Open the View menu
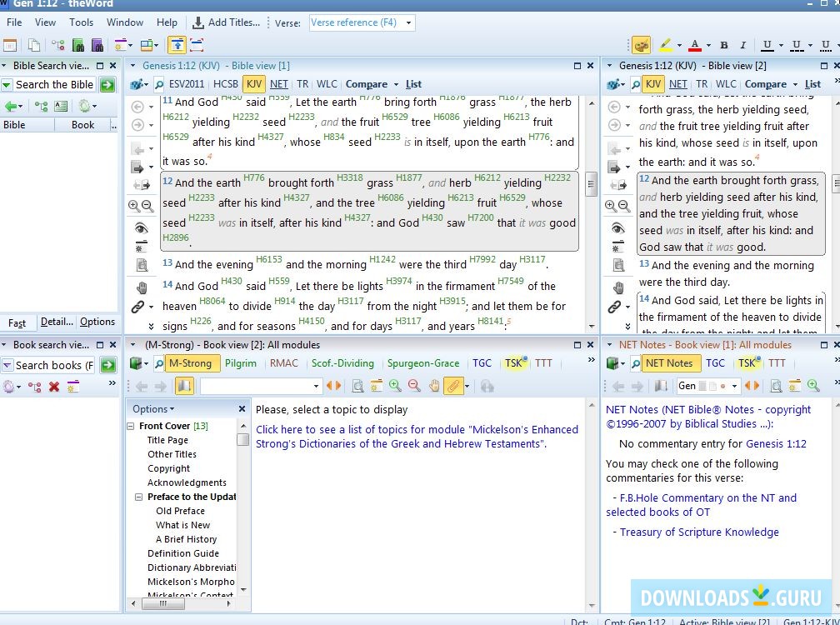This screenshot has width=840, height=625. point(45,22)
